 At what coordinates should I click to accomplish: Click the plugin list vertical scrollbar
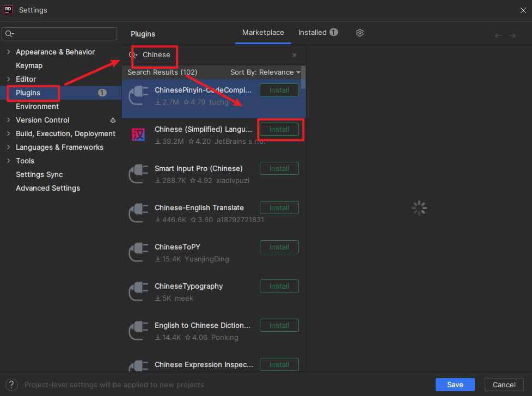304,77
